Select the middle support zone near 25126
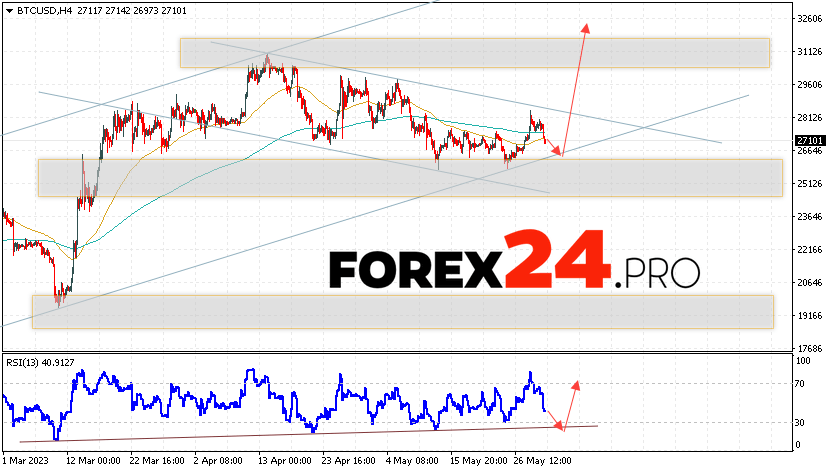 [409, 177]
